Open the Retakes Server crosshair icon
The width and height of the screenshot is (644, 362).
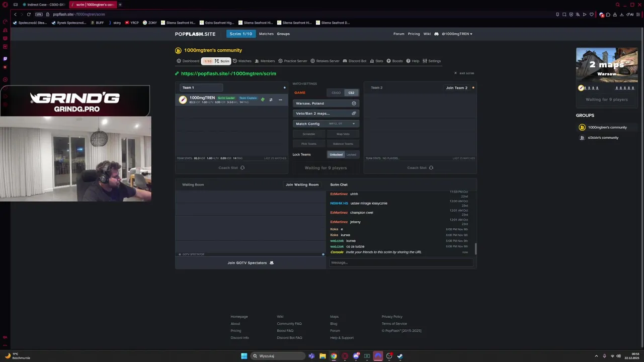click(x=312, y=61)
